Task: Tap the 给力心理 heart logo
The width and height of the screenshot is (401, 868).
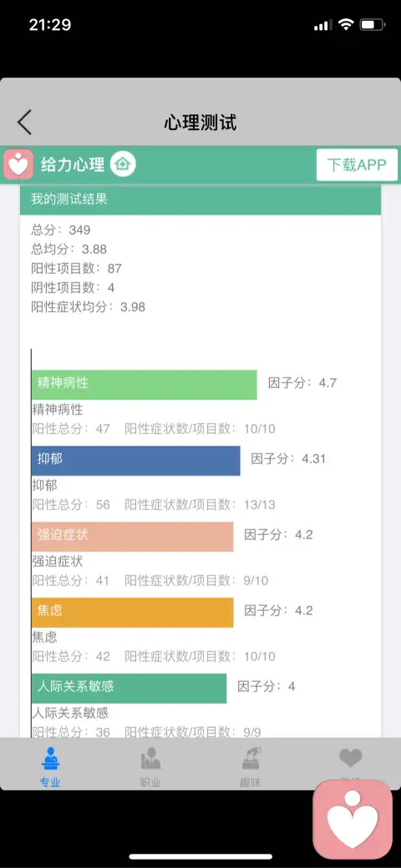Action: point(19,164)
